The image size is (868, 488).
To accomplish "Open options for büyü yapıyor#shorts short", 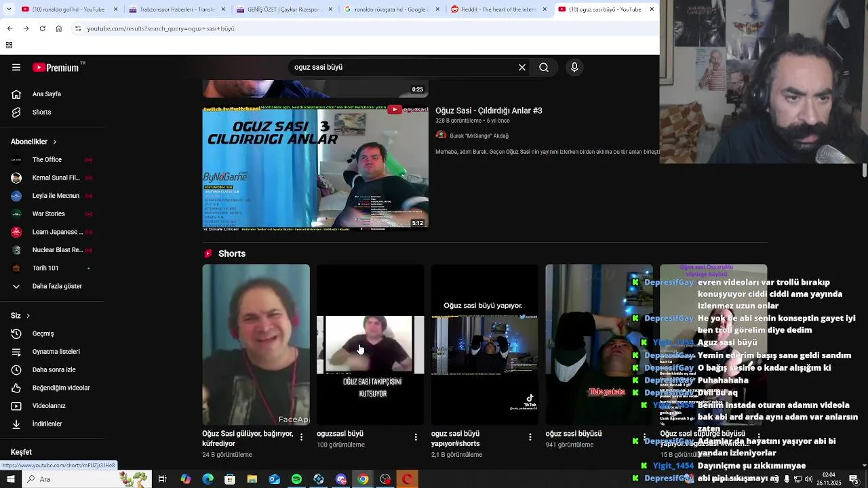I will [x=530, y=437].
